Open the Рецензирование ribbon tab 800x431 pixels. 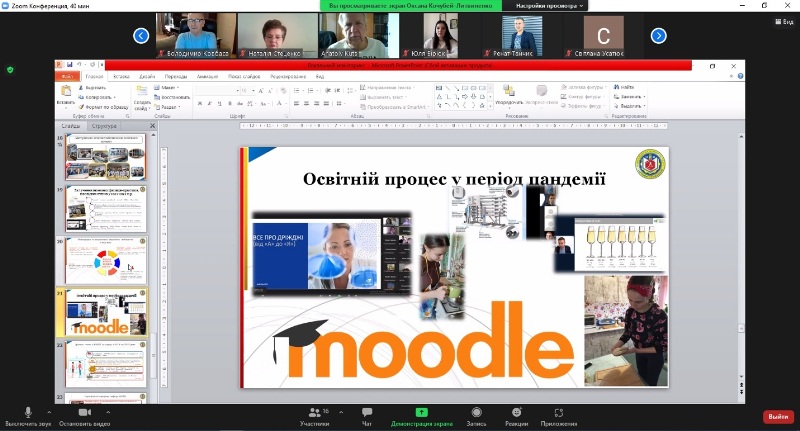[x=288, y=77]
